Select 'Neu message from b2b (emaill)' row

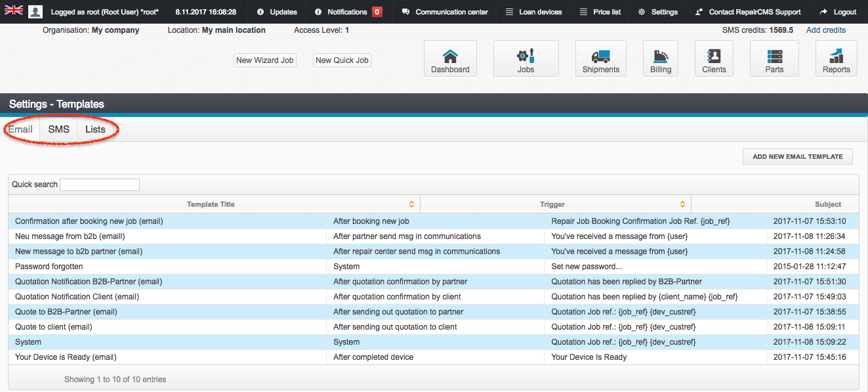point(433,236)
